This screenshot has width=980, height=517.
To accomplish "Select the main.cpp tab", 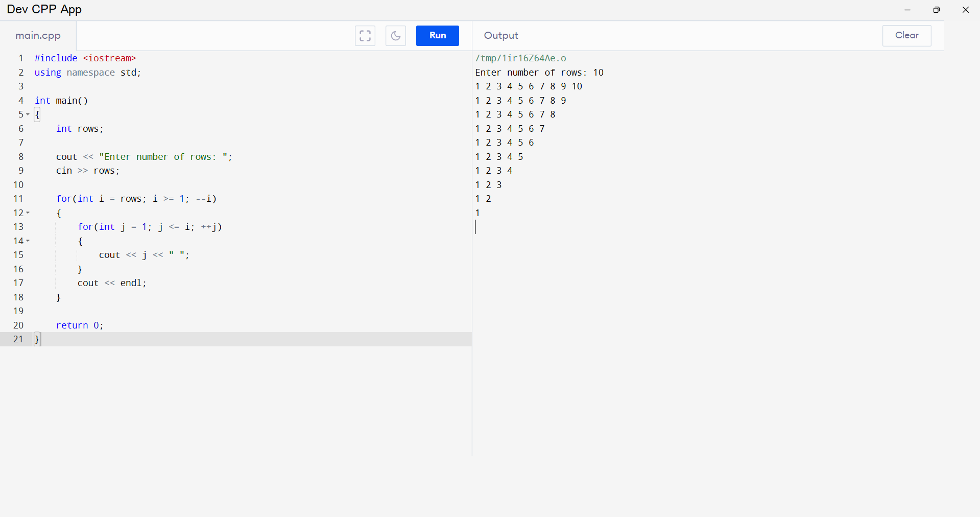I will click(x=38, y=36).
